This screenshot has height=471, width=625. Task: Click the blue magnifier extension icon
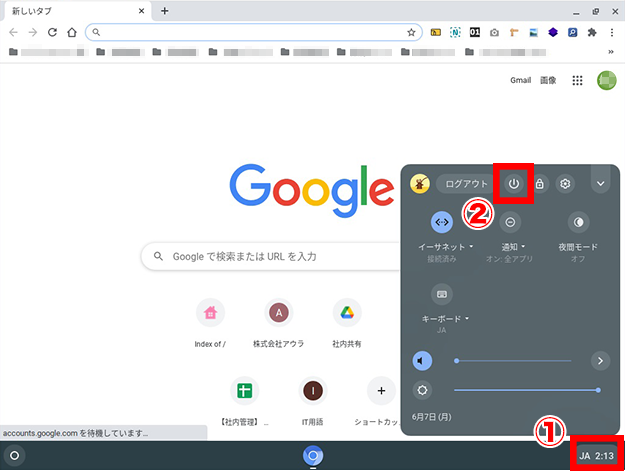pos(572,32)
